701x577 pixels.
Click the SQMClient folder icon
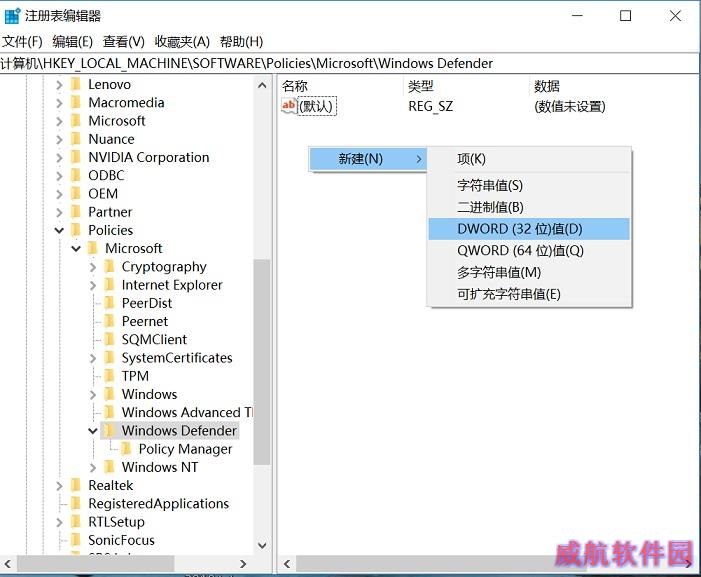click(110, 339)
